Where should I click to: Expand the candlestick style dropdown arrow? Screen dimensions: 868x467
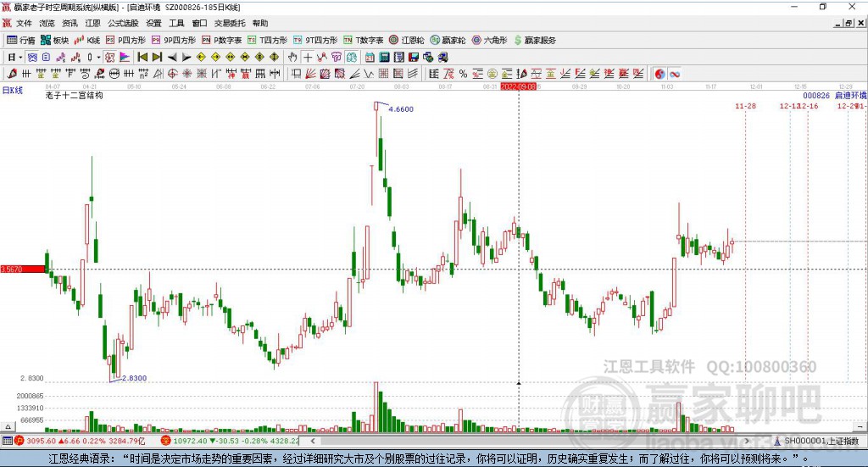tap(98, 57)
